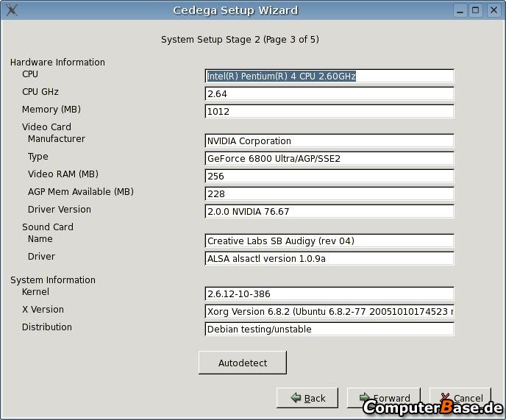Image resolution: width=506 pixels, height=420 pixels.
Task: Go back with the Back button
Action: [x=307, y=398]
